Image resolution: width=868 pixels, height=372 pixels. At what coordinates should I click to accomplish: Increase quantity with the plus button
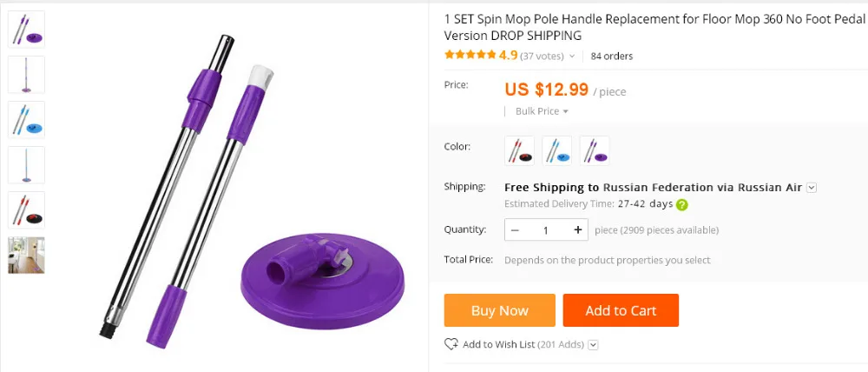click(578, 229)
